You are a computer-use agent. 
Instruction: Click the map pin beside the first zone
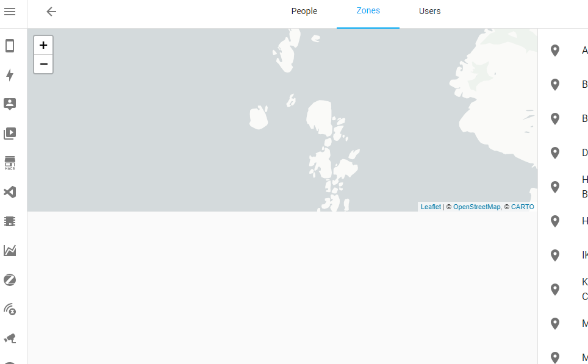pyautogui.click(x=555, y=50)
